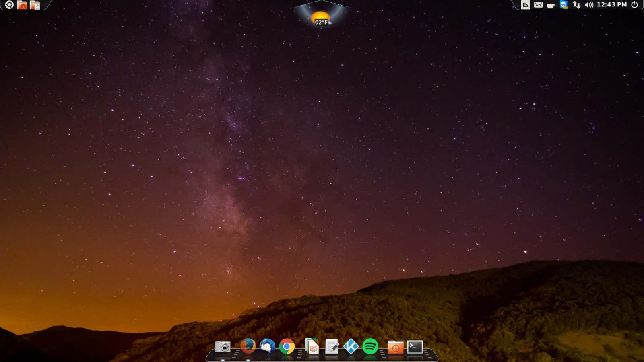Open the power session menu

click(x=635, y=5)
